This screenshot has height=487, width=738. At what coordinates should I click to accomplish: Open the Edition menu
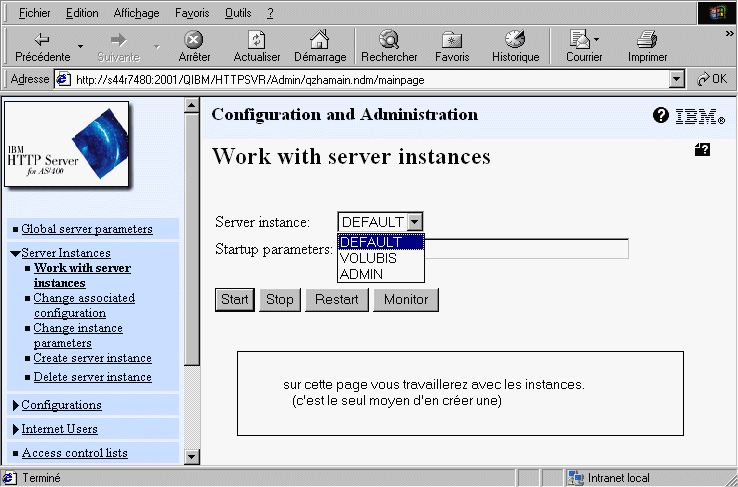[82, 13]
